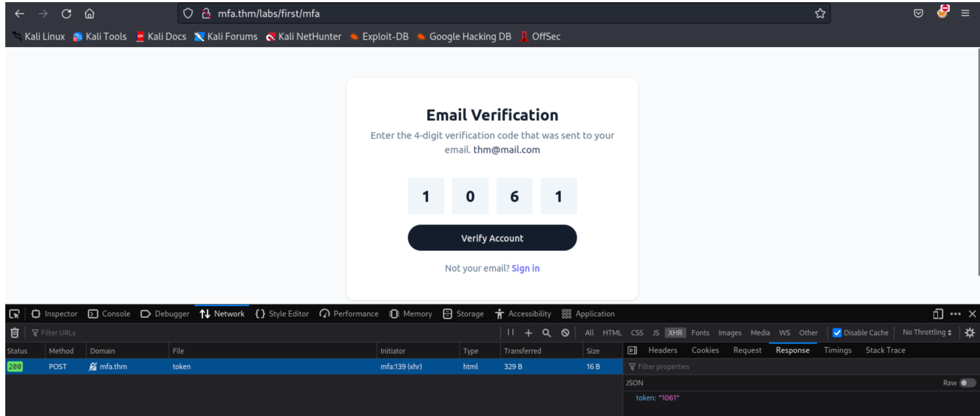This screenshot has height=416, width=980.
Task: Open network settings gear menu
Action: 970,333
